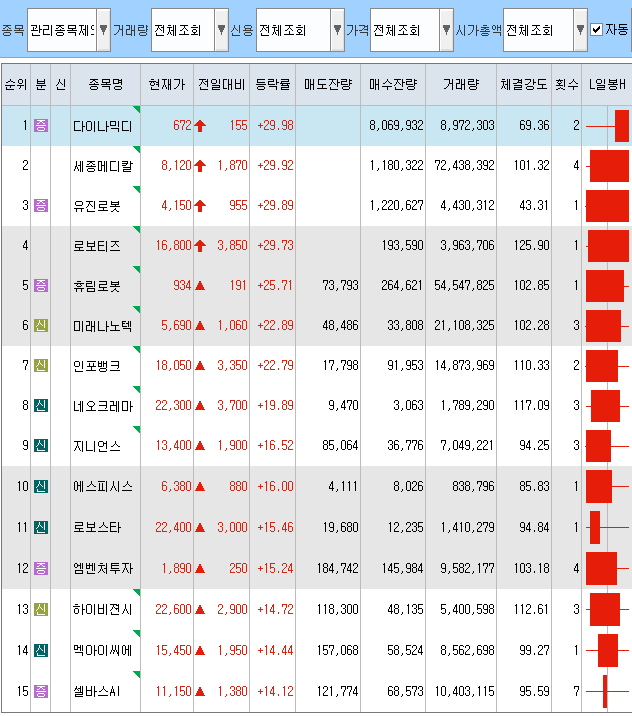Click the upper-limit arrow in 세종메디칼 row
This screenshot has width=632, height=716.
click(200, 165)
